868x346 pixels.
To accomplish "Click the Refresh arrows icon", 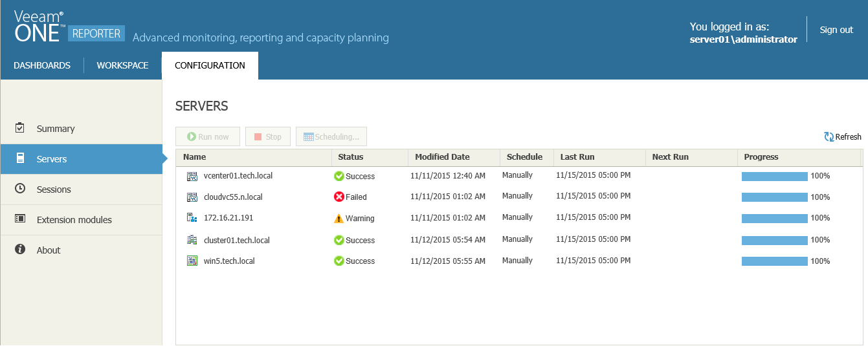I will 829,136.
